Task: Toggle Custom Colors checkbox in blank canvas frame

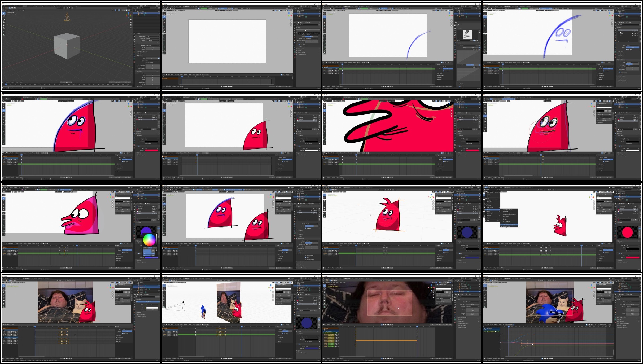Action: pos(299,45)
